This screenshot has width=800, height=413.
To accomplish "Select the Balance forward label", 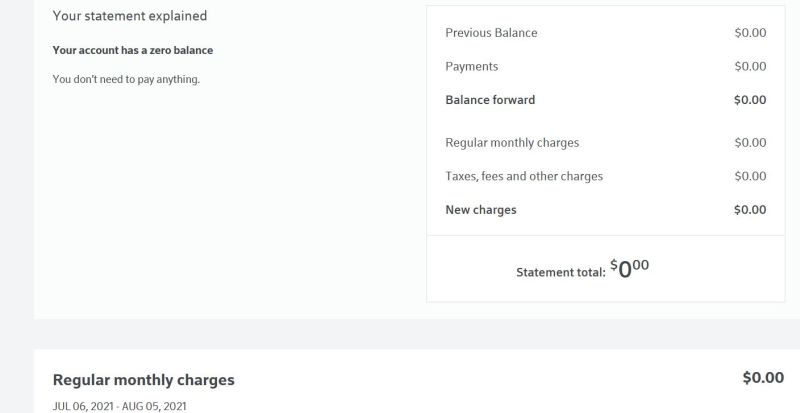I will click(490, 100).
